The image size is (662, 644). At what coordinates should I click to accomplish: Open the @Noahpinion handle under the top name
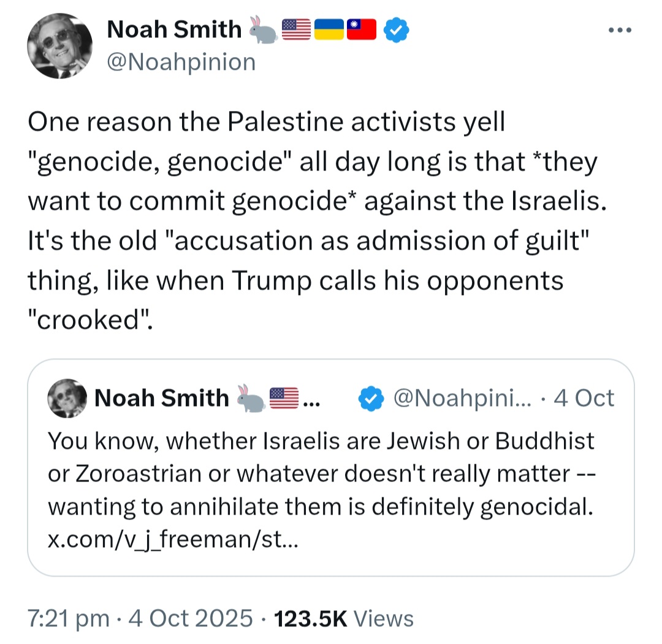coord(181,62)
